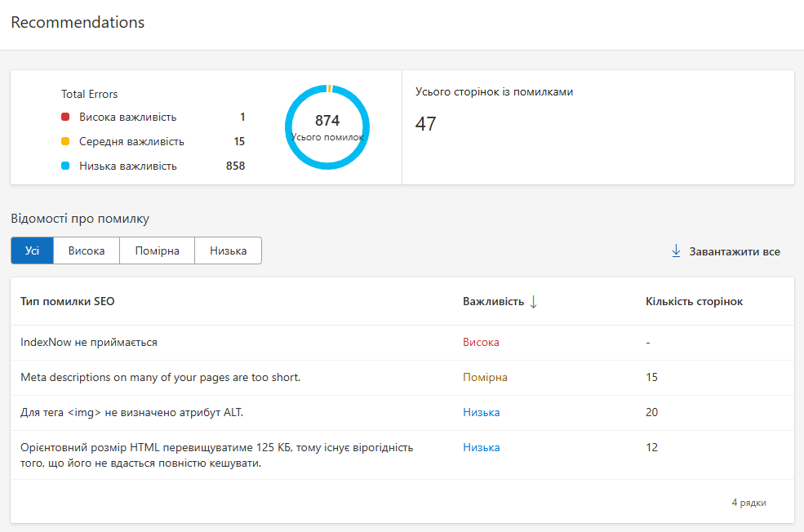Click the Кількість сторінок column header
The height and width of the screenshot is (532, 804).
[694, 302]
